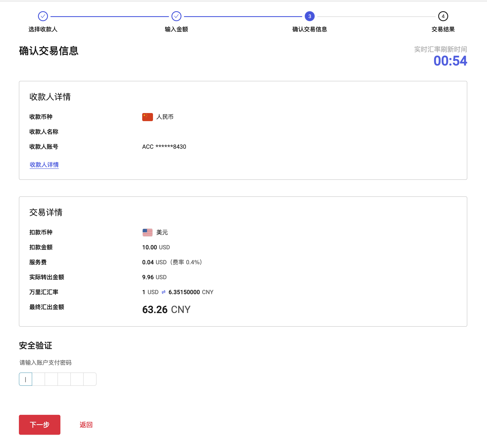The image size is (487, 448).
Task: Click the US flag icon
Action: (x=147, y=232)
